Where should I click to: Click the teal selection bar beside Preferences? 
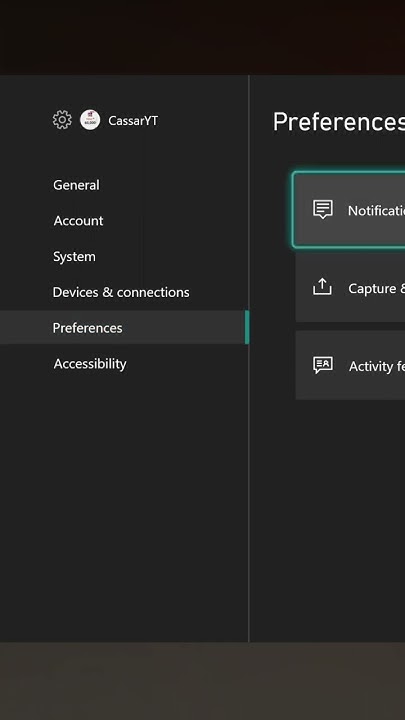pos(247,327)
